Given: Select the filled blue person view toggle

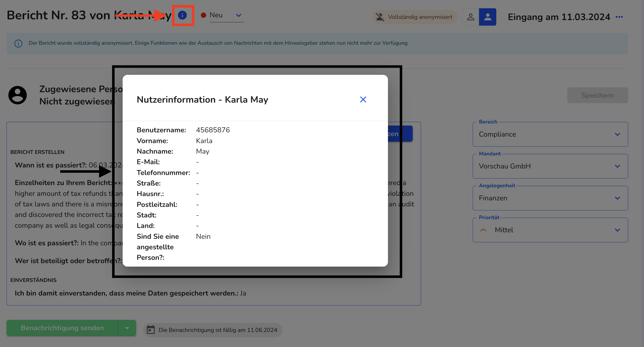Looking at the screenshot, I should coord(488,17).
